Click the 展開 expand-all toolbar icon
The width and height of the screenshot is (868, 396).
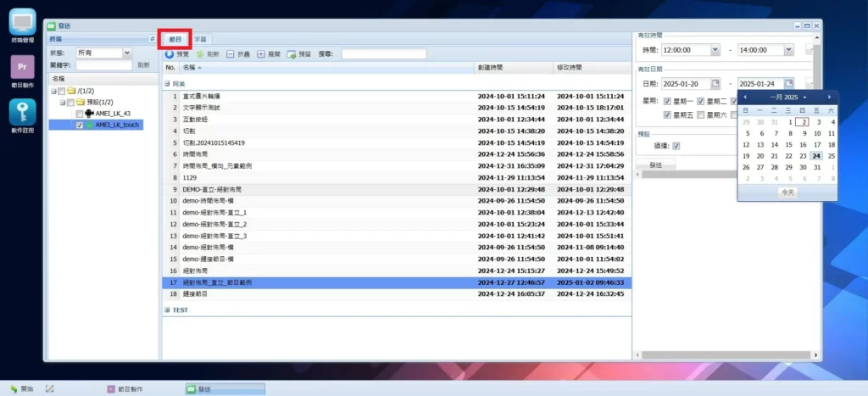pos(261,53)
